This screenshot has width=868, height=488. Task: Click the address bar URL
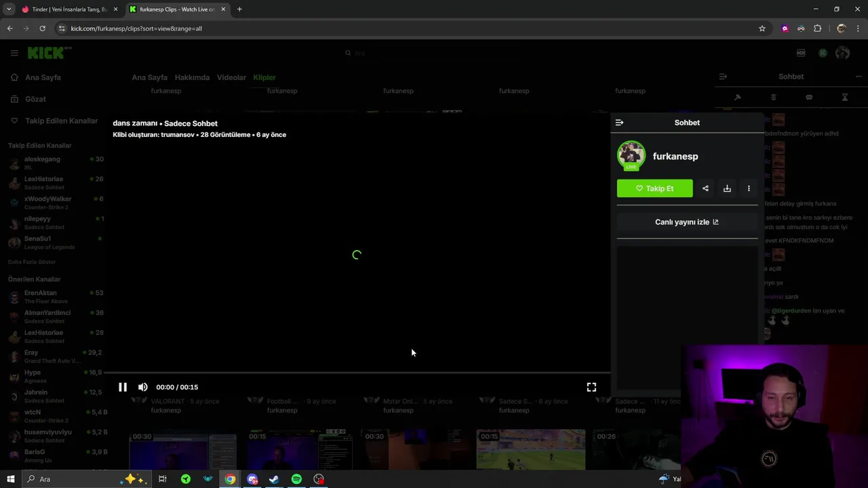pos(136,28)
